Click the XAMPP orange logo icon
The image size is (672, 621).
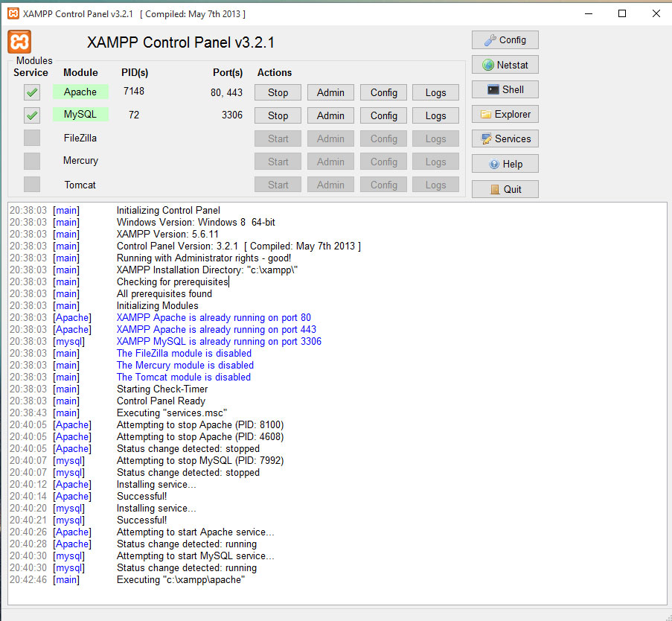[x=19, y=42]
